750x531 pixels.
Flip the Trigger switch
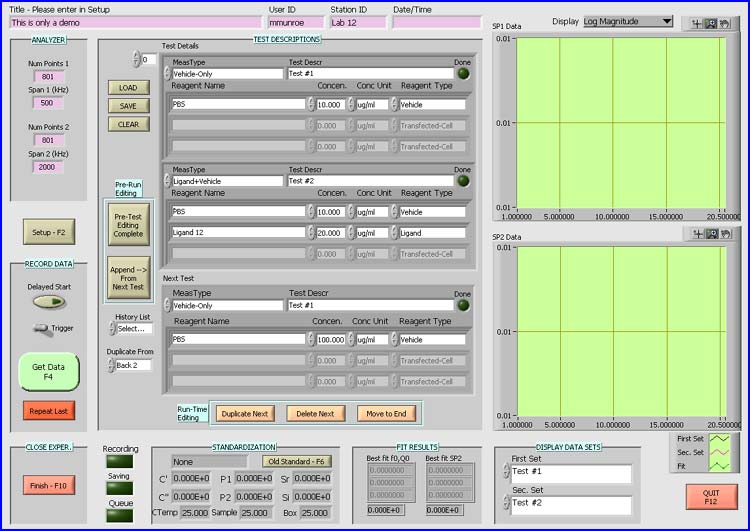(x=42, y=327)
